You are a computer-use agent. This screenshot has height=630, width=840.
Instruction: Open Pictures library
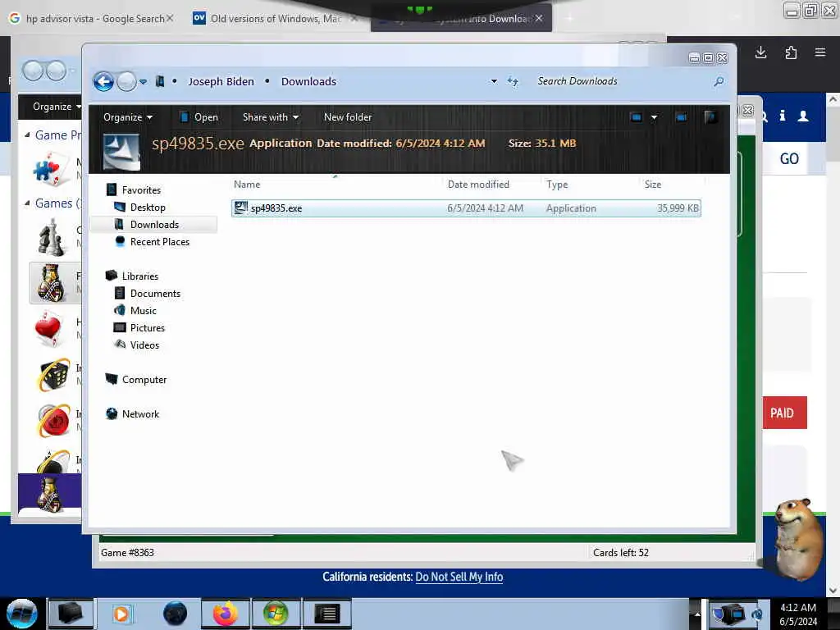coord(148,327)
